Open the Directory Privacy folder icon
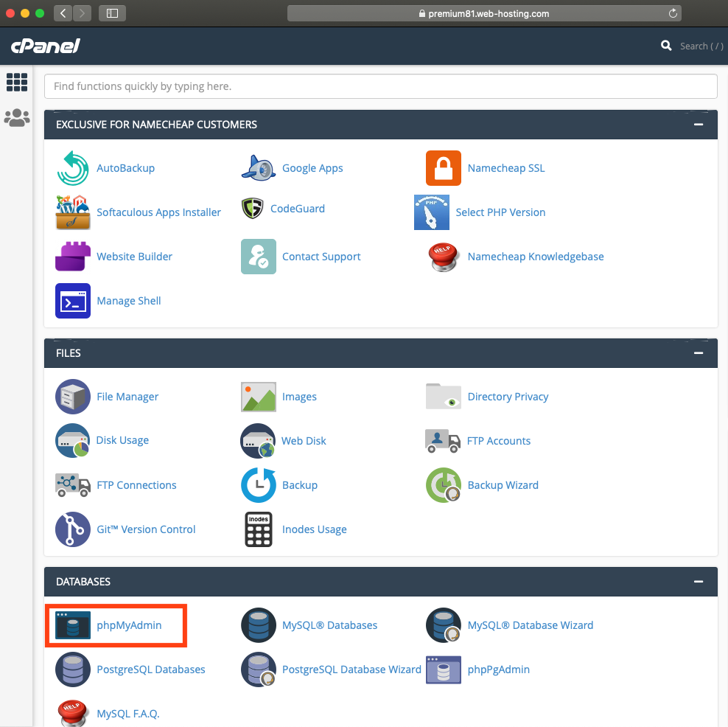The height and width of the screenshot is (727, 728). point(444,397)
